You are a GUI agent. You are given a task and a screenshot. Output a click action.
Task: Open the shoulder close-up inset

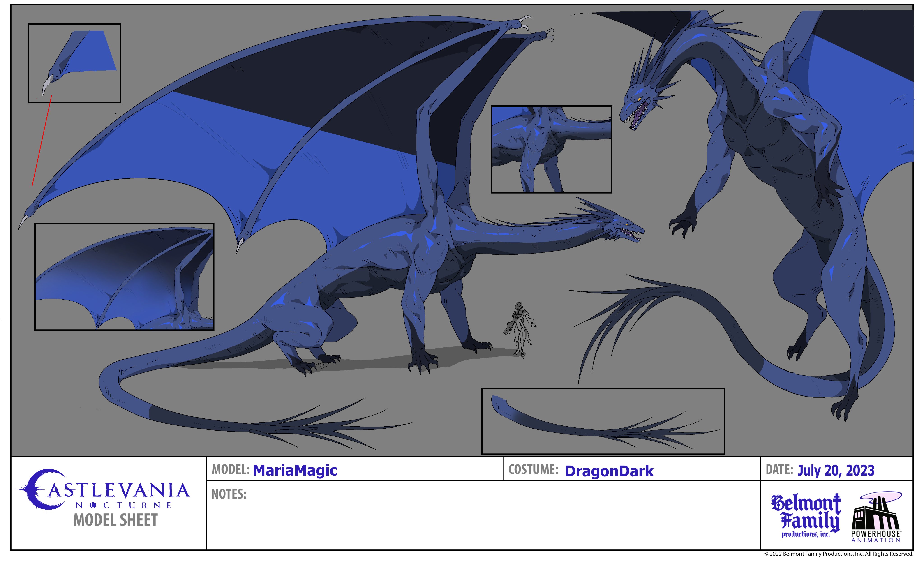pyautogui.click(x=551, y=149)
